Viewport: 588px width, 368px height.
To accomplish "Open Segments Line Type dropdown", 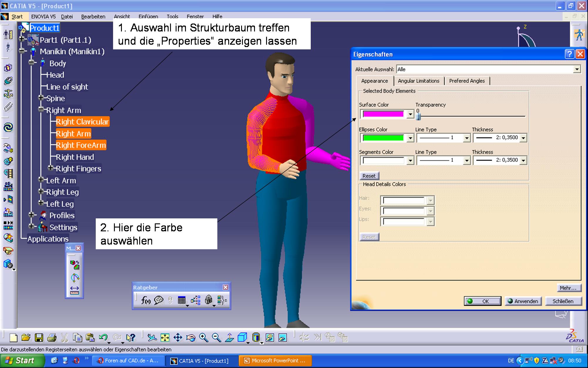I will pos(467,160).
